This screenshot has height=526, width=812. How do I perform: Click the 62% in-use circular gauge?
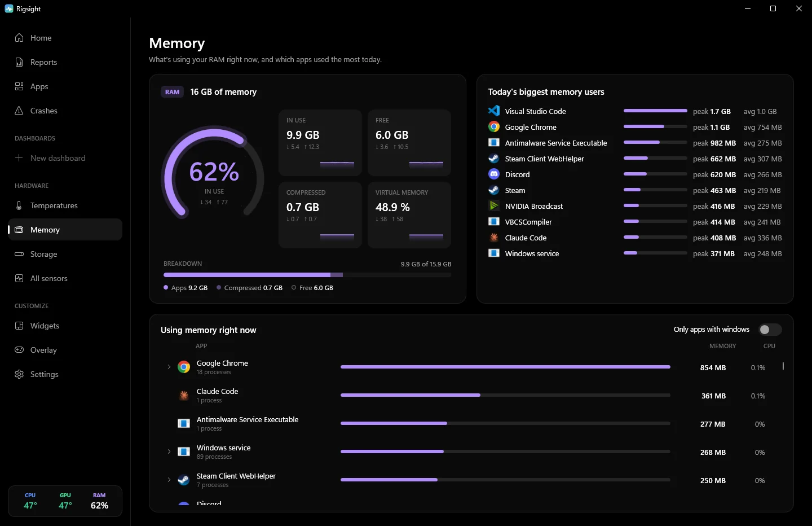point(213,173)
